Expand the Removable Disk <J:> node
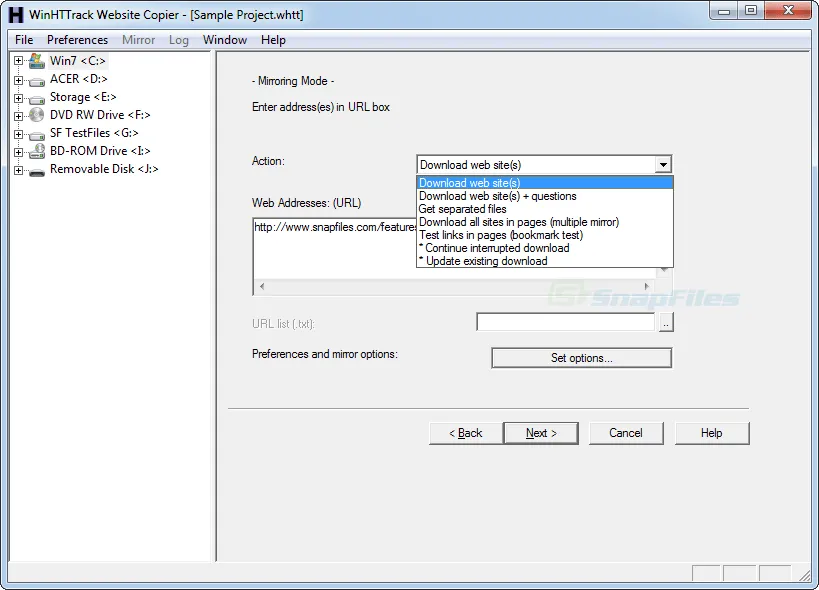Image resolution: width=819 pixels, height=590 pixels. 18,170
